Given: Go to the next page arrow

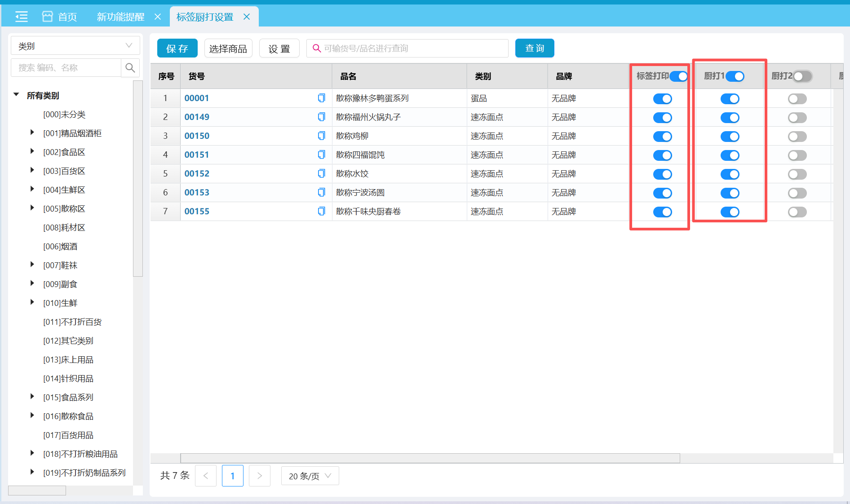Looking at the screenshot, I should click(259, 476).
